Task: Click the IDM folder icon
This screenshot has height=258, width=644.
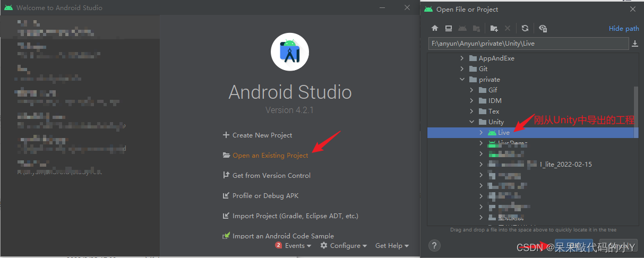Action: click(x=483, y=101)
